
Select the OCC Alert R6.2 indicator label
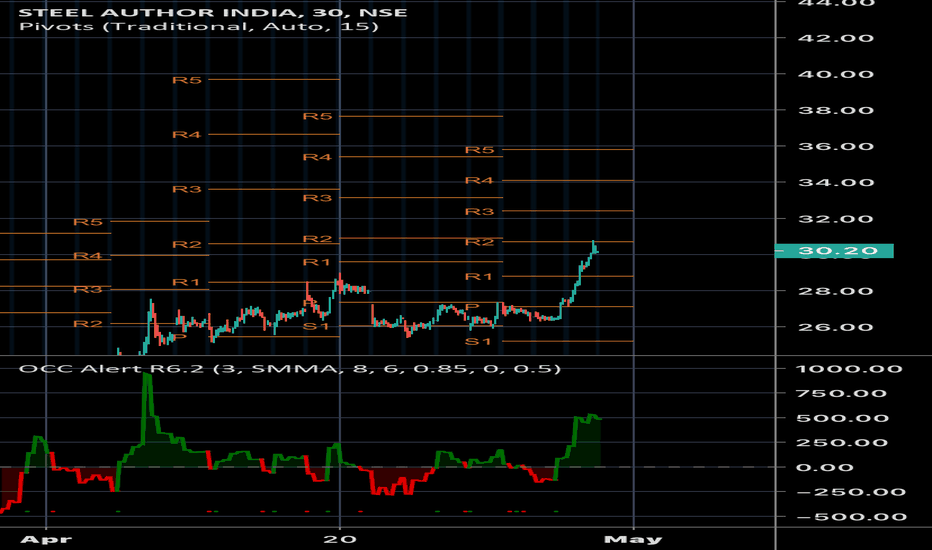[289, 369]
